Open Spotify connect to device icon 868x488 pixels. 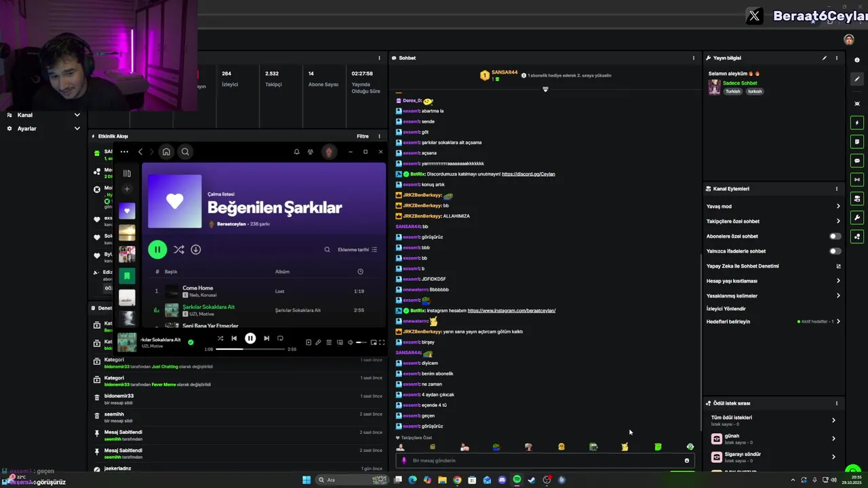tap(339, 342)
